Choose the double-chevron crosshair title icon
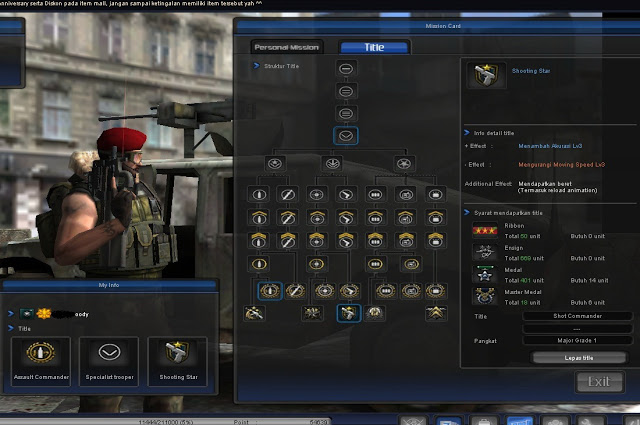This screenshot has height=425, width=640. click(316, 241)
